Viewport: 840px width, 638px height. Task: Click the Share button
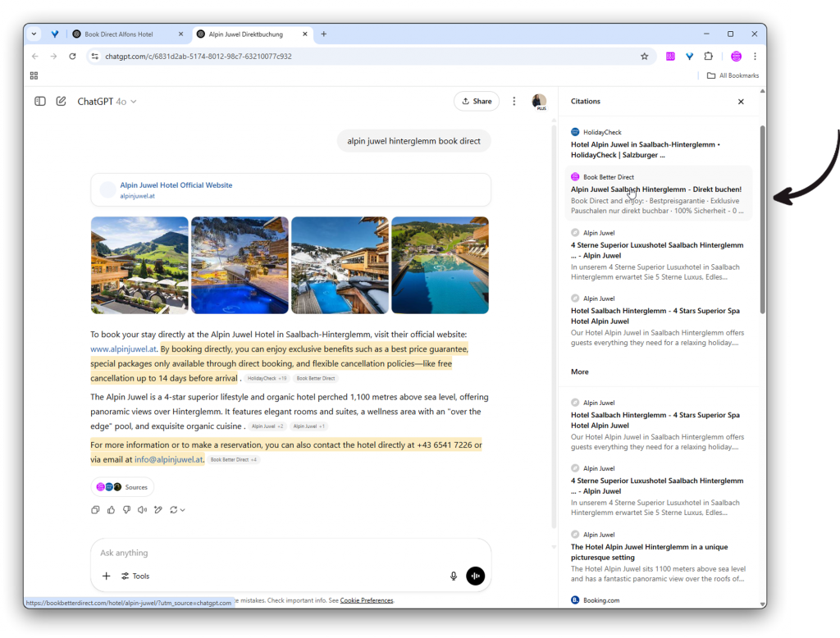(477, 100)
